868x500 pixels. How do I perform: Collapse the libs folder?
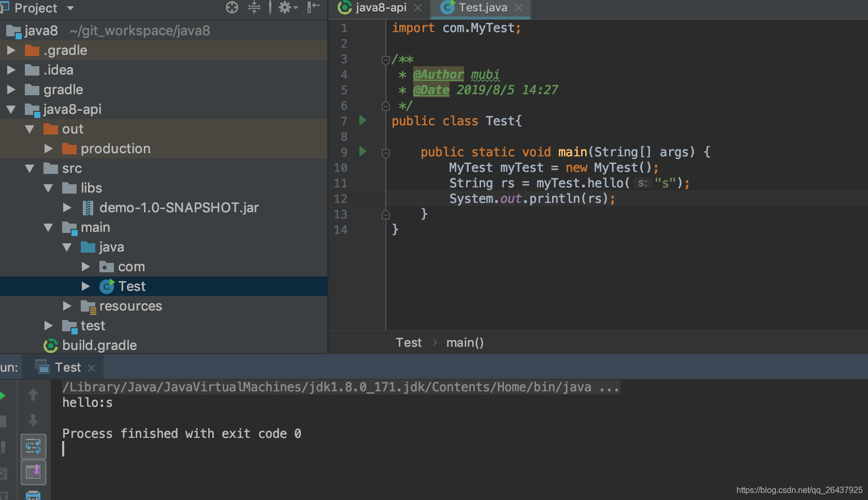point(49,188)
